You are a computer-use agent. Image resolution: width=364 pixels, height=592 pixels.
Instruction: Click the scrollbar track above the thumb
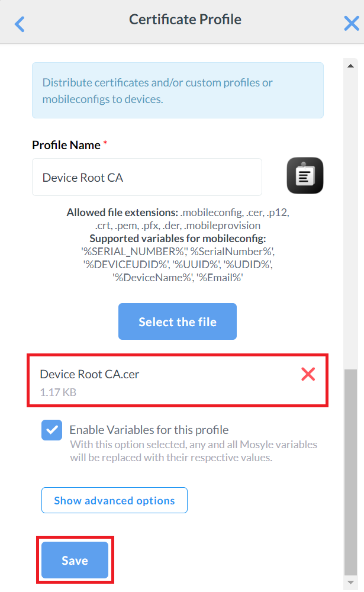point(349,219)
